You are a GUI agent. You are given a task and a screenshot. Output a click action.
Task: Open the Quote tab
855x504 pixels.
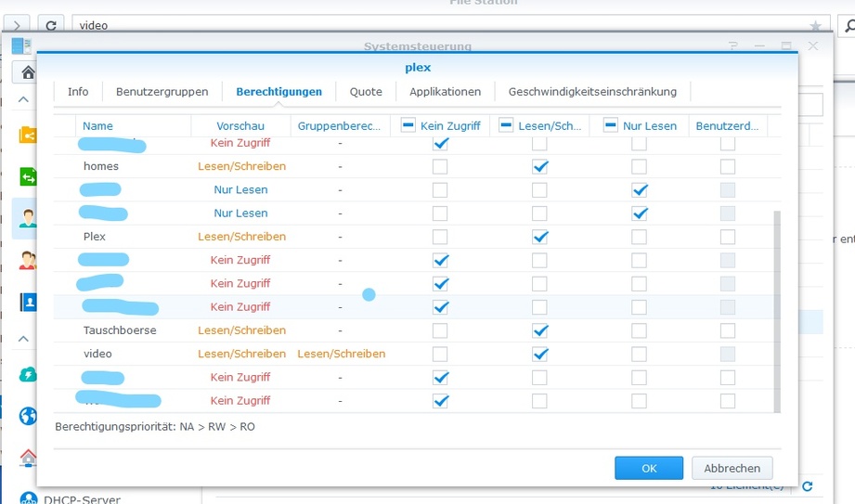tap(366, 92)
